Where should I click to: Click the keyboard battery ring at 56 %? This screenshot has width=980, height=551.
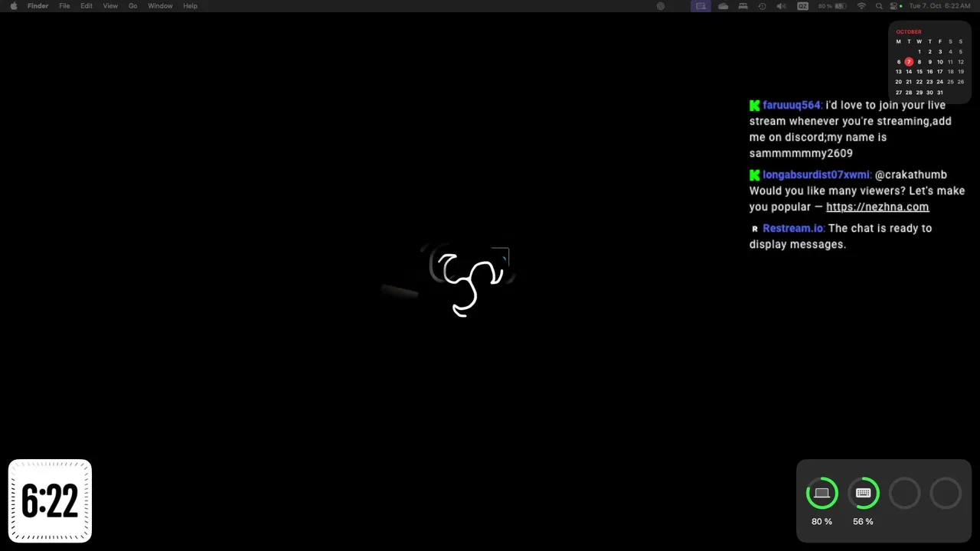[863, 494]
